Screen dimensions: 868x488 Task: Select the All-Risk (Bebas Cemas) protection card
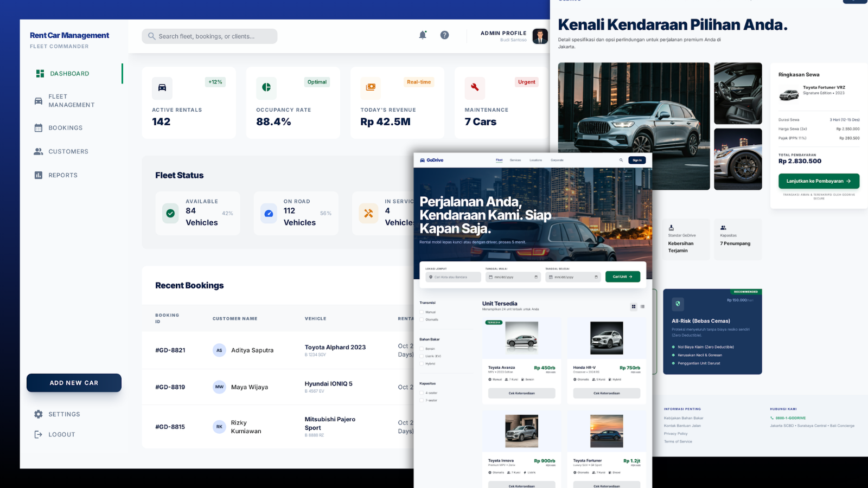point(712,332)
